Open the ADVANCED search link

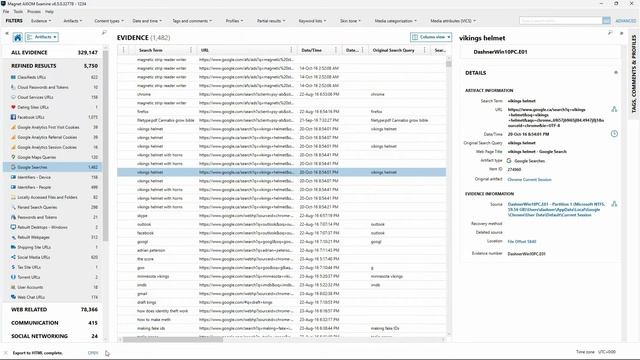point(625,21)
